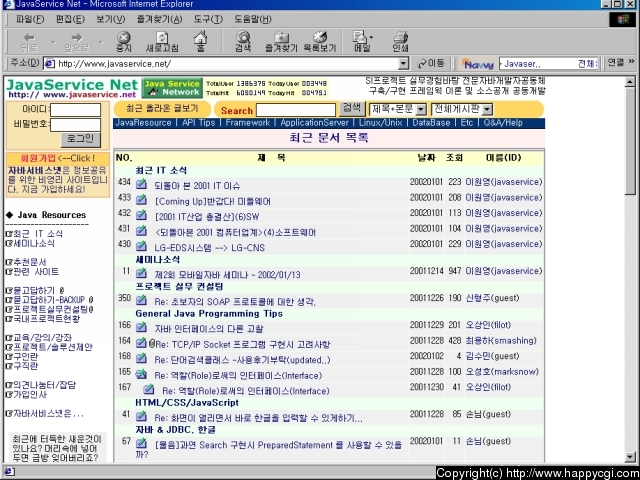The image size is (640, 480).
Task: Click the document icon on post 433
Action: [141, 199]
